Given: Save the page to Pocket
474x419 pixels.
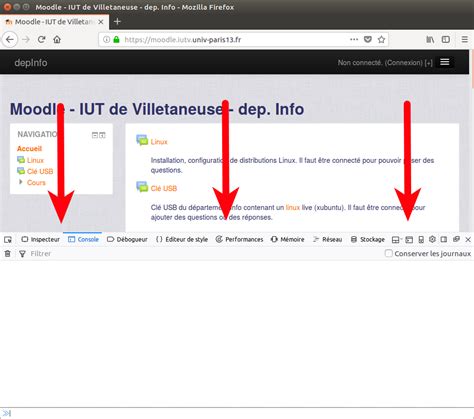Looking at the screenshot, I should 368,39.
